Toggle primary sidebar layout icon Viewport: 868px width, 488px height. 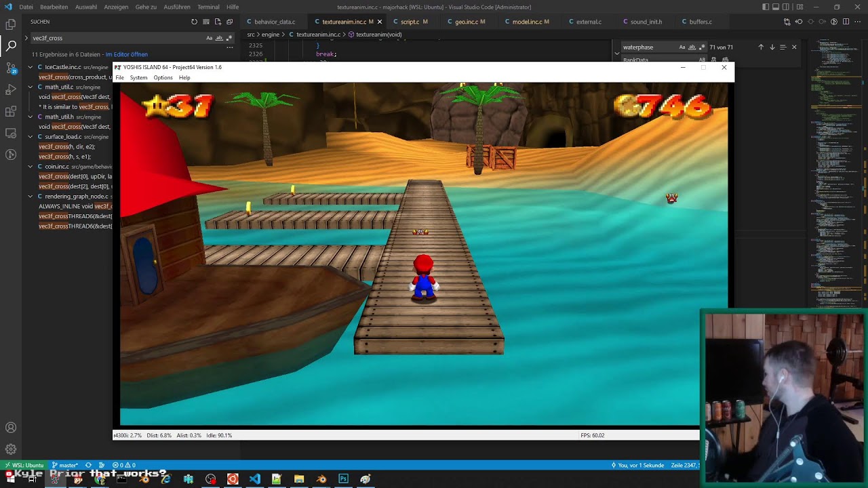click(x=766, y=7)
